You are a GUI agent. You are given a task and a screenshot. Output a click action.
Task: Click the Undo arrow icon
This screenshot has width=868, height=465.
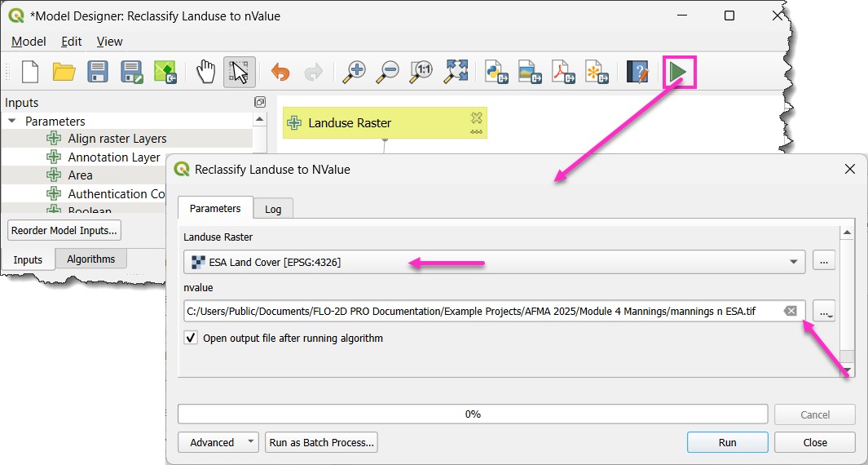pos(280,72)
